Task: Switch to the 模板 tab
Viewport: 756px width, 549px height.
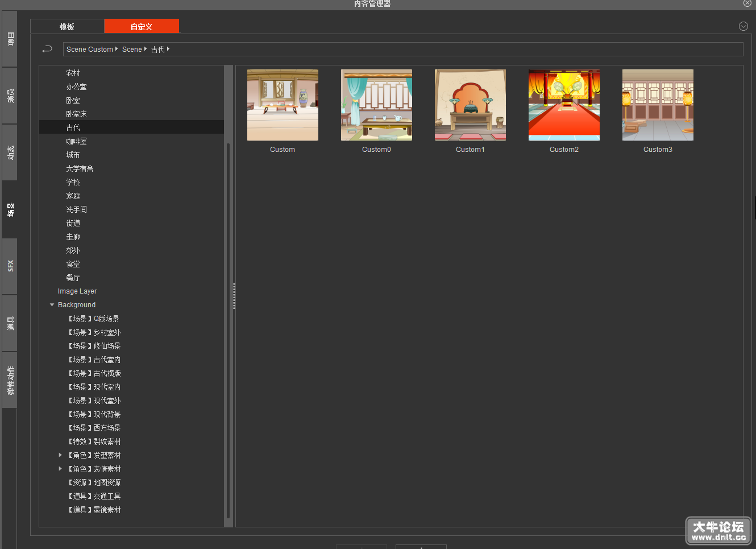Action: point(67,26)
